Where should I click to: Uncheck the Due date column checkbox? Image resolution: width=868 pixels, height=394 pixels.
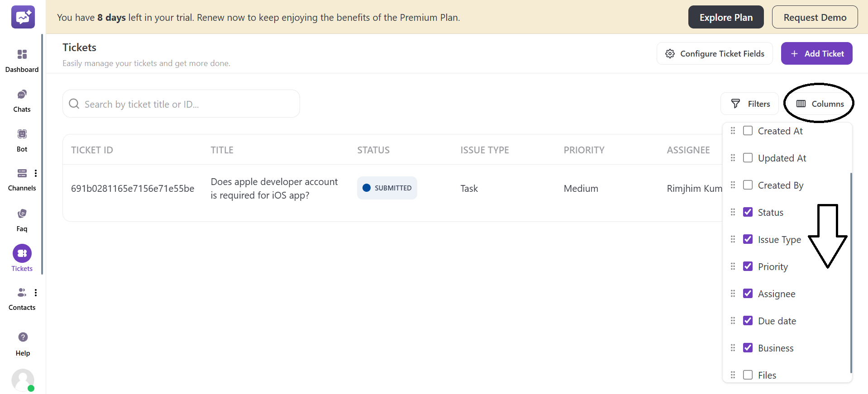click(748, 321)
